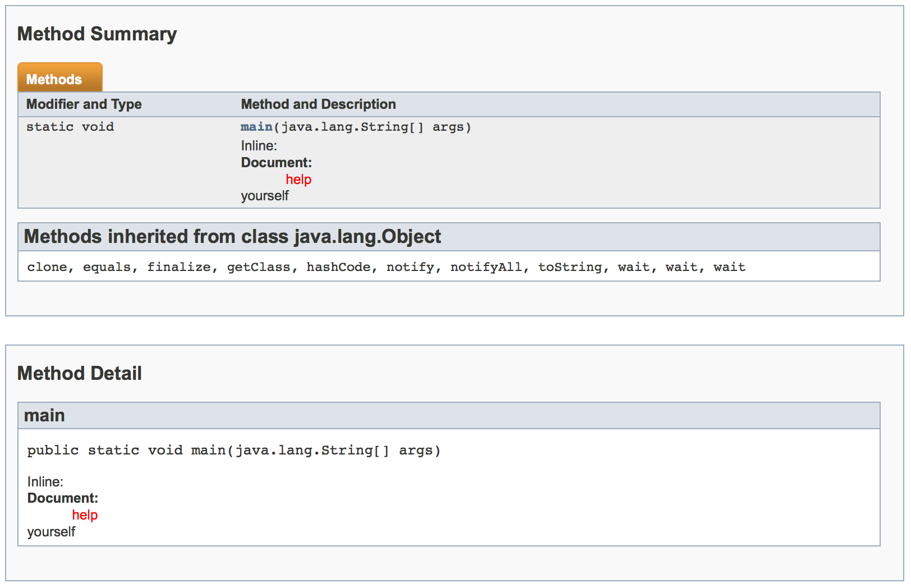
Task: Click the Modifier and Type column header
Action: tap(84, 104)
